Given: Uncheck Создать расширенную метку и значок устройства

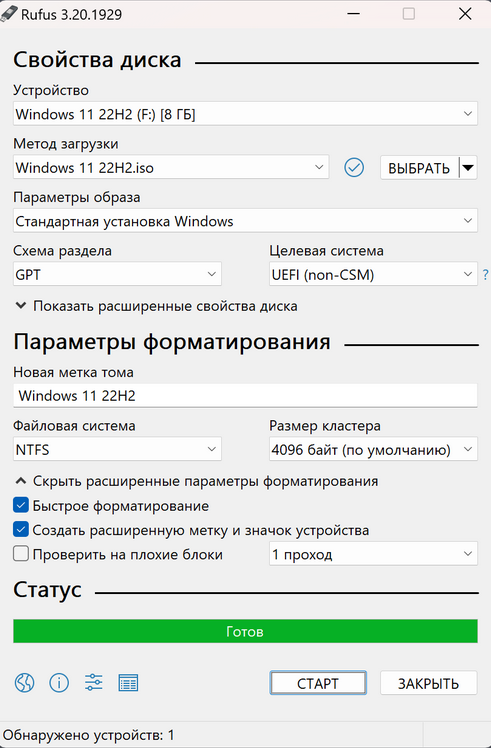Looking at the screenshot, I should tap(21, 530).
